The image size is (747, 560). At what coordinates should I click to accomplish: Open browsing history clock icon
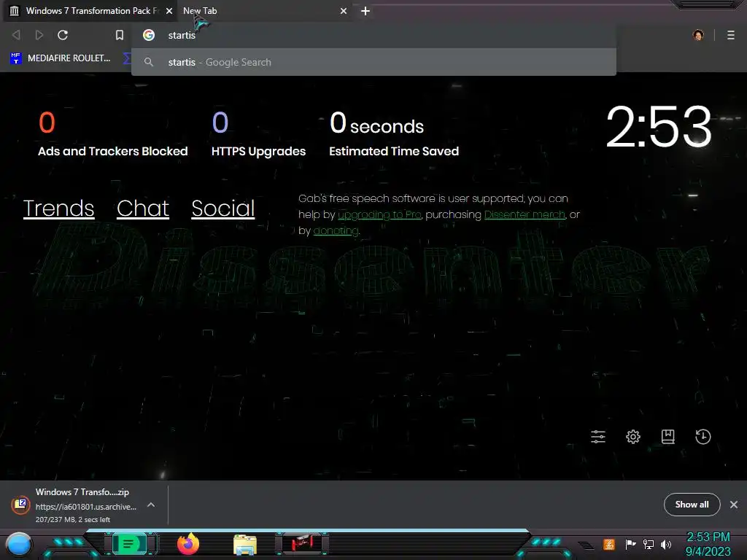(703, 437)
